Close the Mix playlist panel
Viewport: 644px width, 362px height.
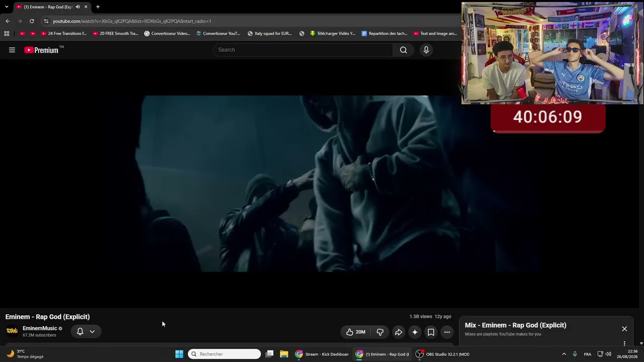tap(624, 329)
